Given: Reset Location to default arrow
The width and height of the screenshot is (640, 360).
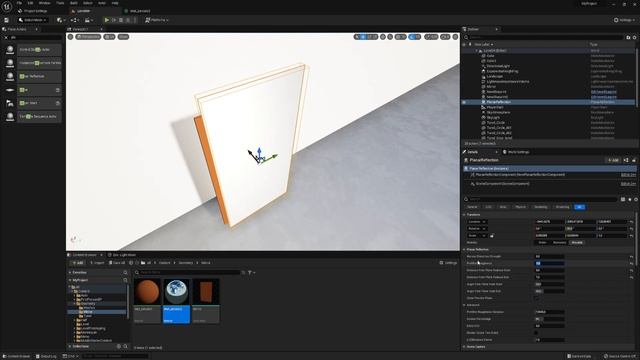Looking at the screenshot, I should pos(631,222).
